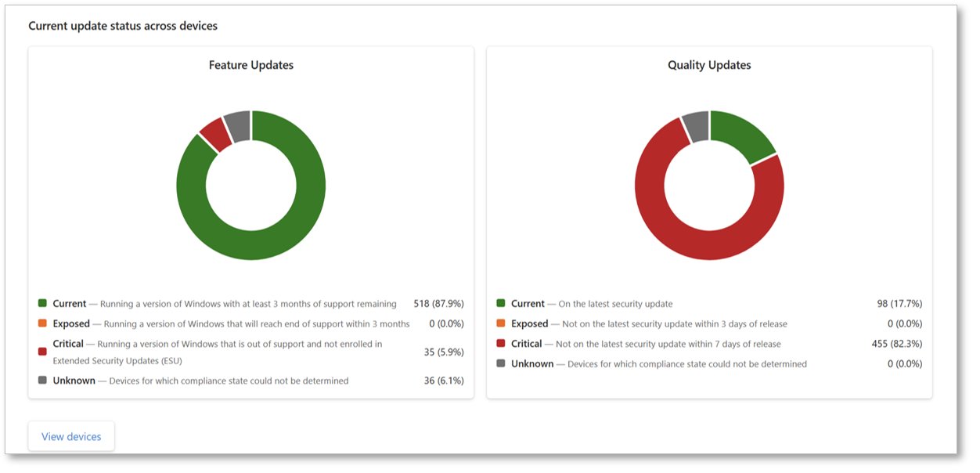980x473 pixels.
Task: Select orange Exposed swatch under Feature Updates
Action: click(x=42, y=323)
